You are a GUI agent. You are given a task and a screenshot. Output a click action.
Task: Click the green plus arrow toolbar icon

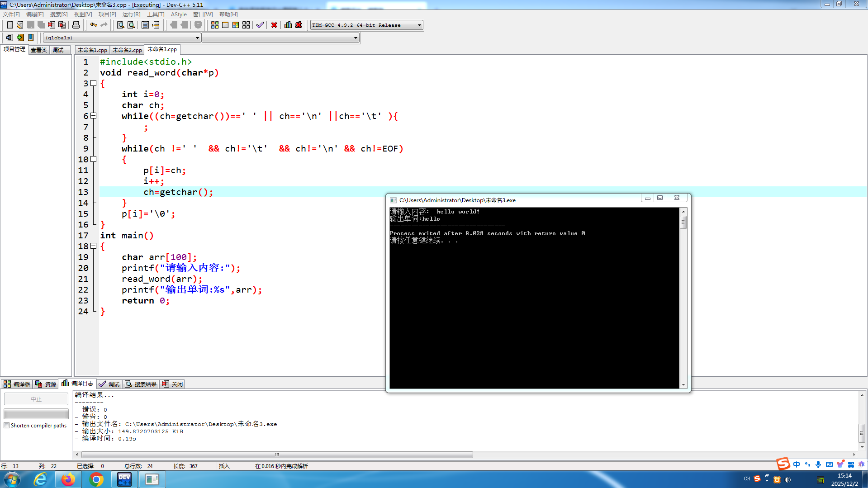tap(20, 38)
